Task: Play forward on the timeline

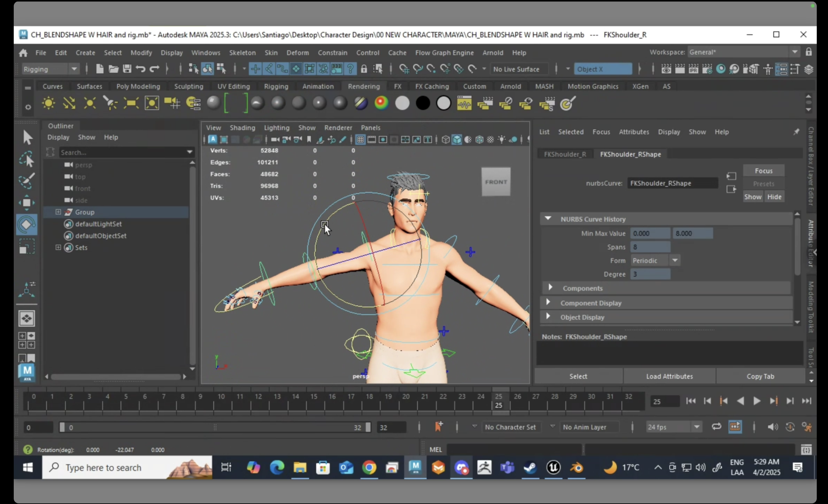Action: pos(757,401)
